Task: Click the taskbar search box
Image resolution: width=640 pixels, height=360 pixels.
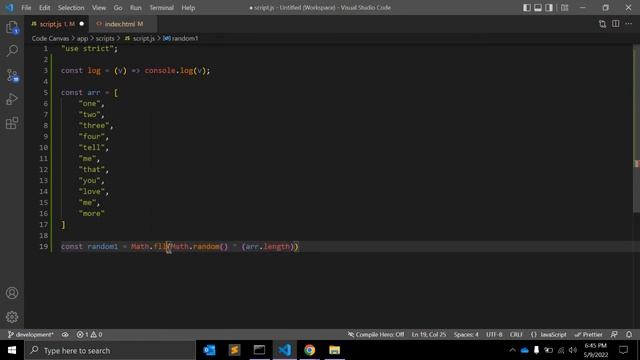Action: pyautogui.click(x=110, y=350)
